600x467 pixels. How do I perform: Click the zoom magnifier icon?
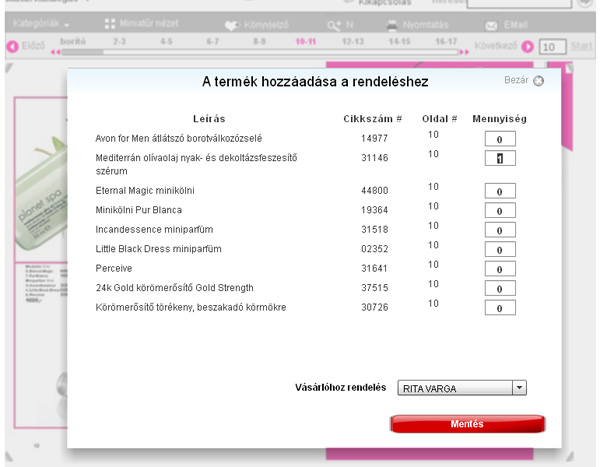(x=334, y=26)
